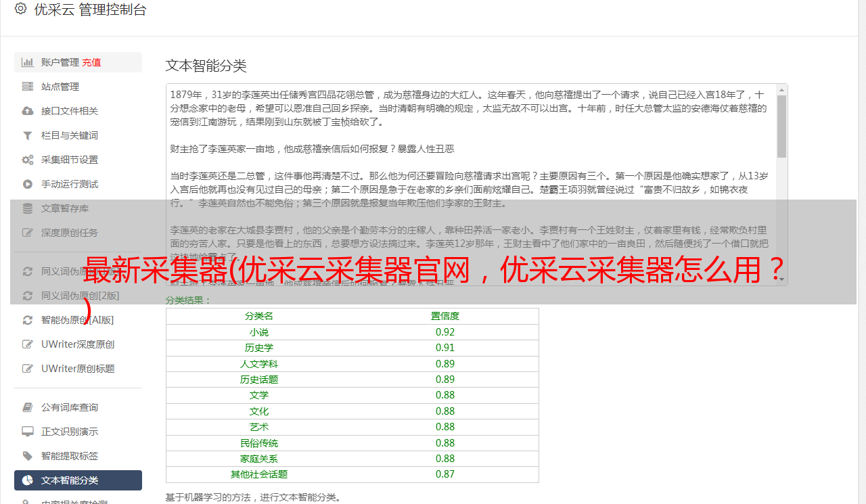This screenshot has width=866, height=504.
Task: Go to 同义词伪原创[2版] page
Action: coord(80,296)
